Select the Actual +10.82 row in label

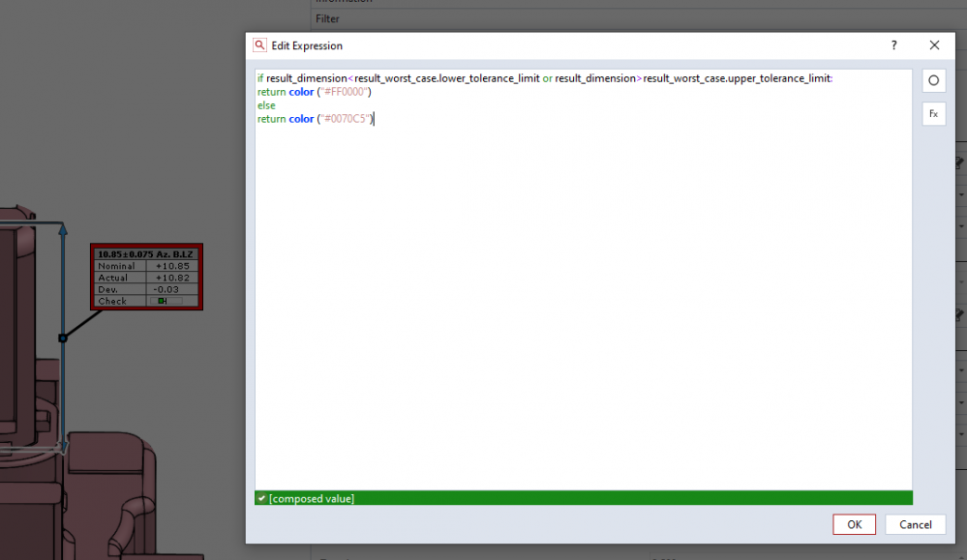(146, 278)
